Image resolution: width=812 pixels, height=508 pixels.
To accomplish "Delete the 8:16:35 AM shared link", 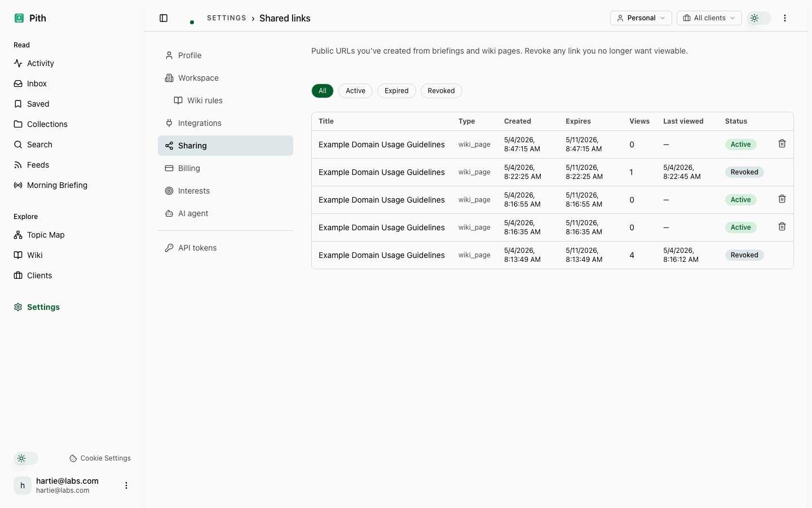I will tap(782, 227).
